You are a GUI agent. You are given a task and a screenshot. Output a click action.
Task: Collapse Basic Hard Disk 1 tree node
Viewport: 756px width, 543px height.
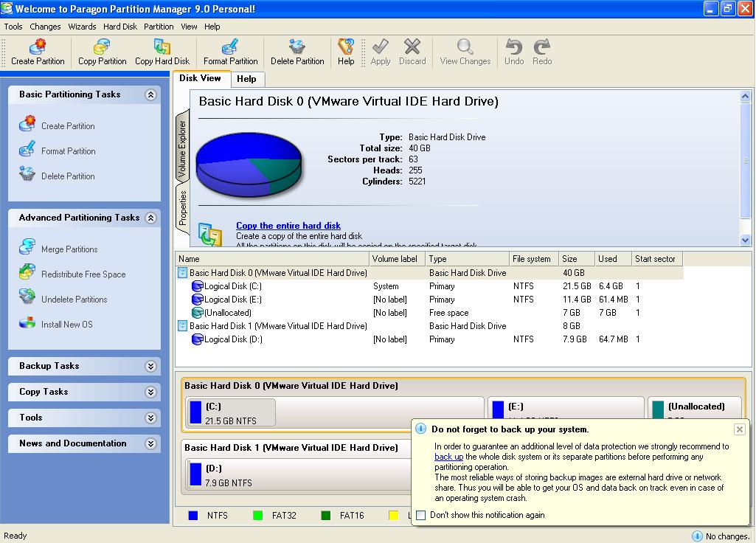tap(182, 325)
